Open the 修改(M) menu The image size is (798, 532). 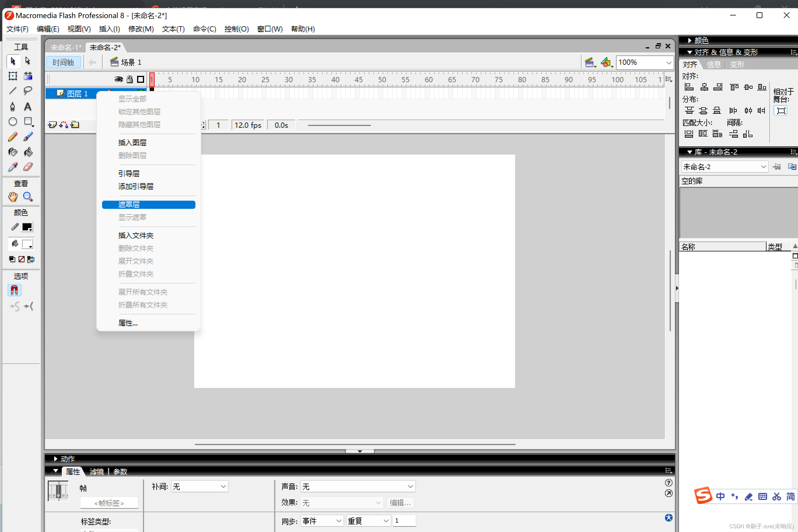[141, 29]
